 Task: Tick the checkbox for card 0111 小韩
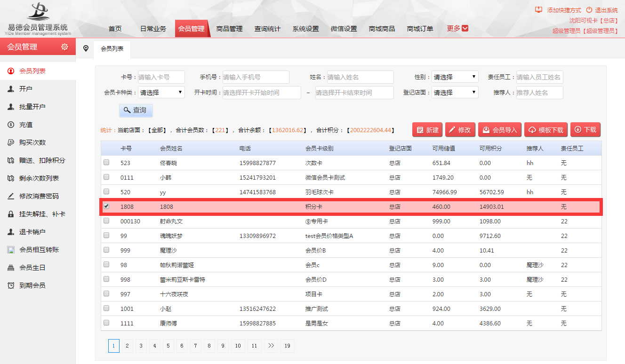pos(106,177)
